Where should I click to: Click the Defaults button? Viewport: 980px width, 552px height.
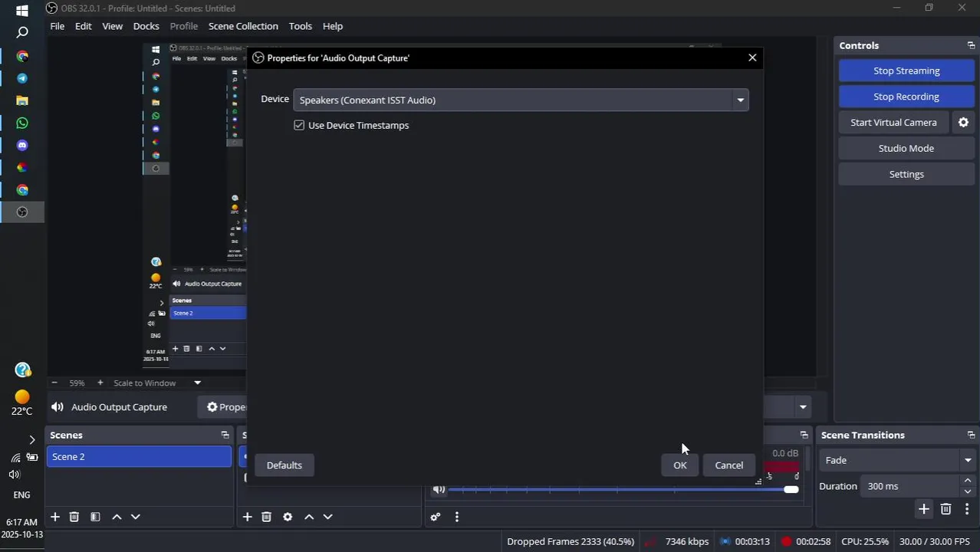pos(284,465)
